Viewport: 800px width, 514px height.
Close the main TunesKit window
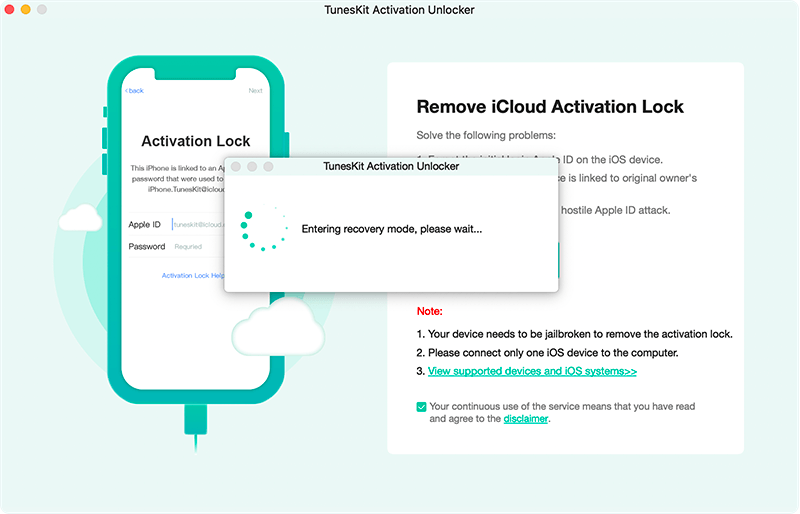12,10
